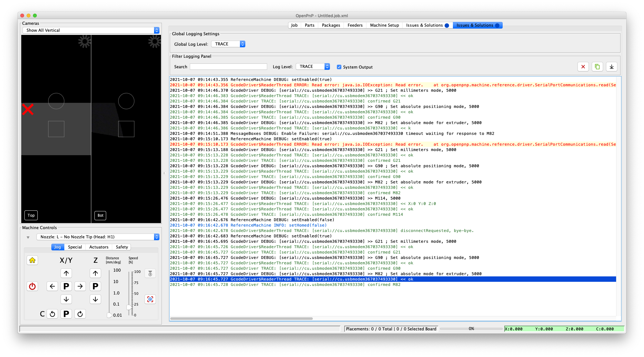644x357 pixels.
Task: Jog the machine up using the X/Y up arrow
Action: coord(66,273)
